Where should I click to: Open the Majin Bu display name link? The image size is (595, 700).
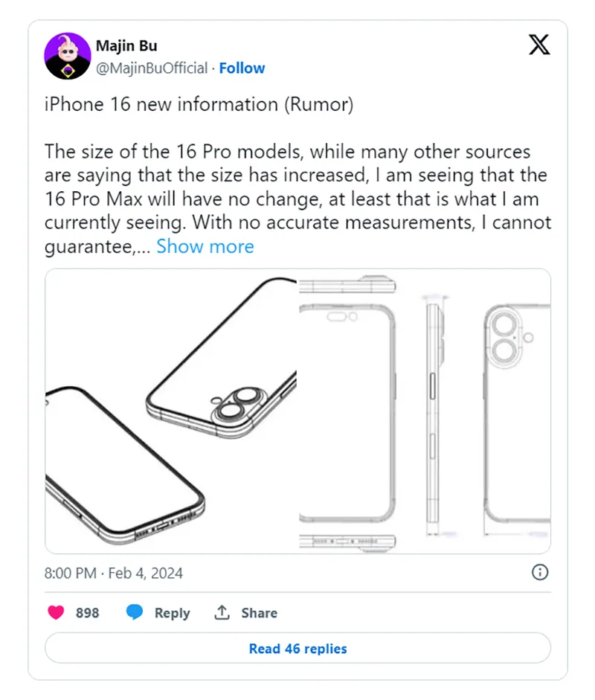coord(126,46)
